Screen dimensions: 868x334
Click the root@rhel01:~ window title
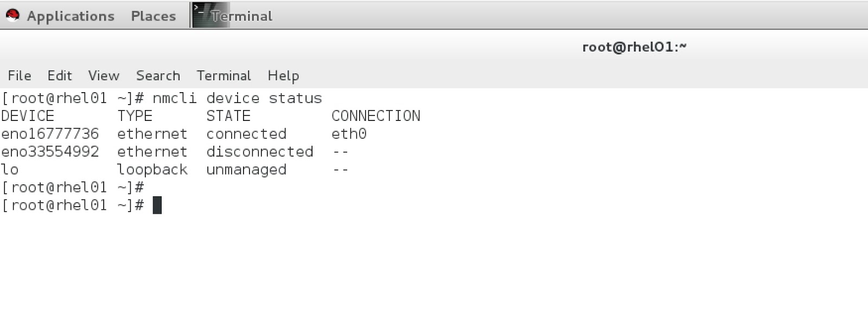[634, 47]
